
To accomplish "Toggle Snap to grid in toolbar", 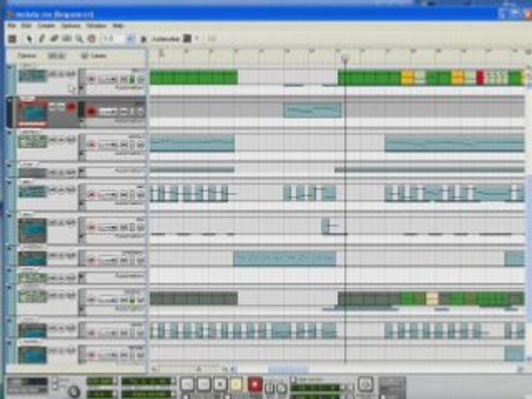I will (143, 39).
